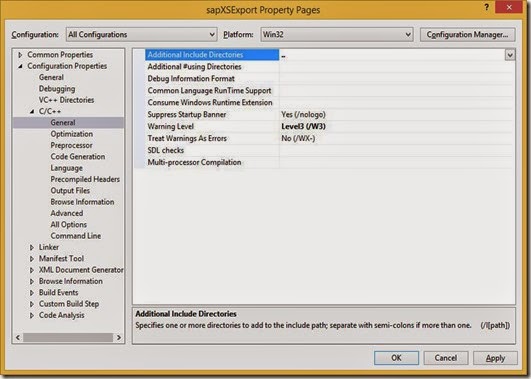
Task: Click the Level3 (/W3) value
Action: (303, 127)
